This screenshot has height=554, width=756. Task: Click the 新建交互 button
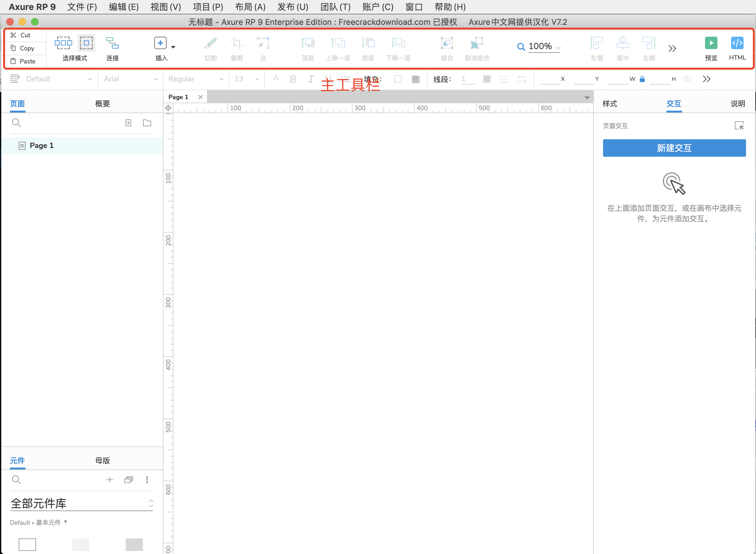(x=674, y=148)
